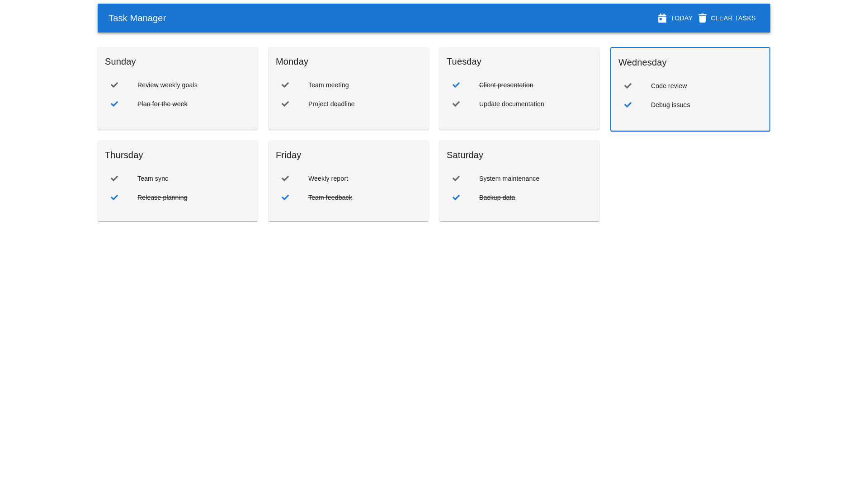This screenshot has height=488, width=868.
Task: Uncheck the Client presentation task
Action: click(x=456, y=85)
